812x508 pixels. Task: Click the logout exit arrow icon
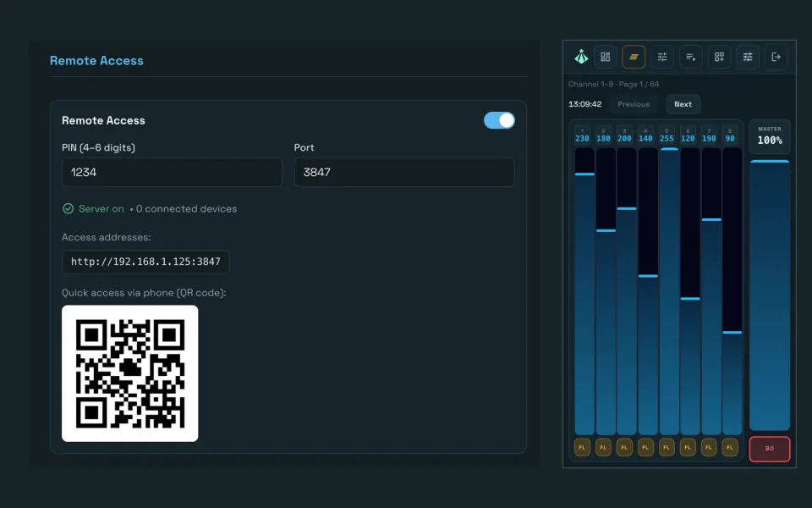(776, 57)
